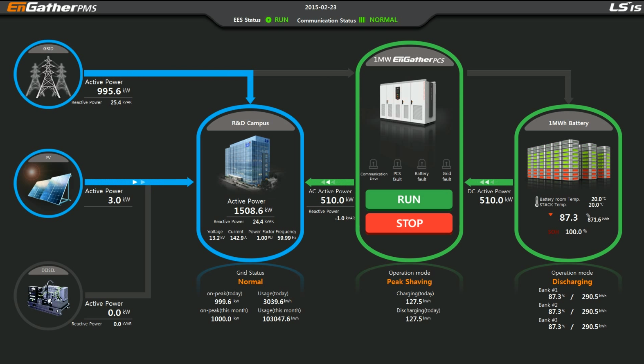Click usage today value 3039.6 kWh
Image resolution: width=644 pixels, height=364 pixels.
pos(277,302)
